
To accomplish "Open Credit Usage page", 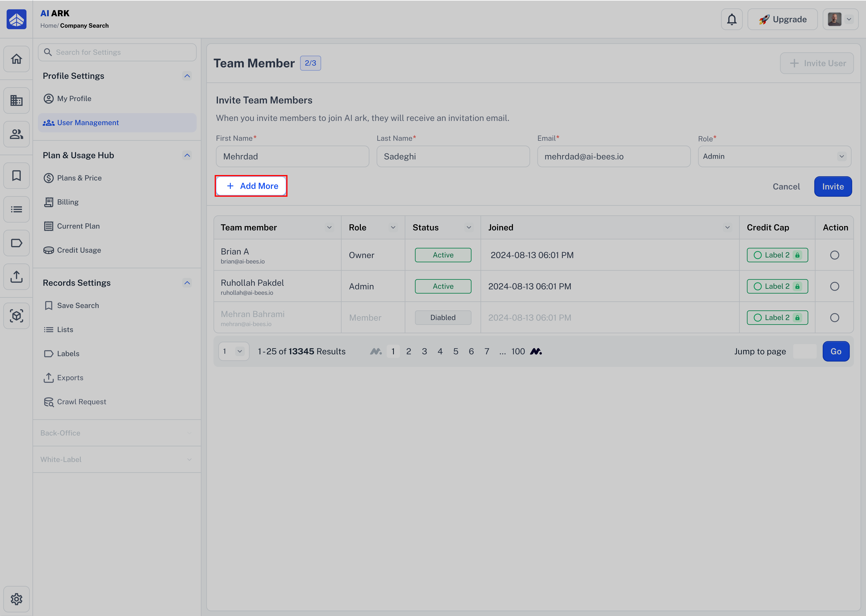I will (117, 250).
